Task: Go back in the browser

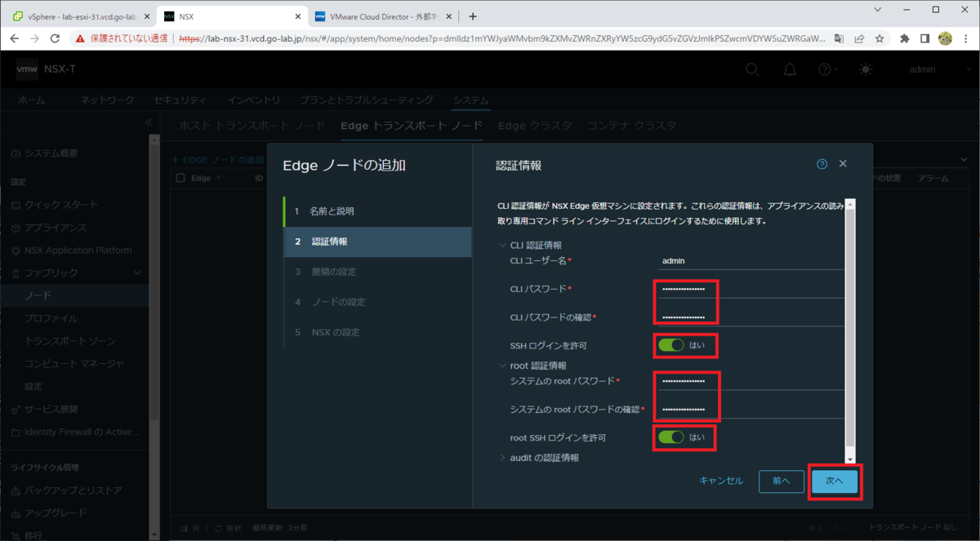Action: pyautogui.click(x=16, y=38)
